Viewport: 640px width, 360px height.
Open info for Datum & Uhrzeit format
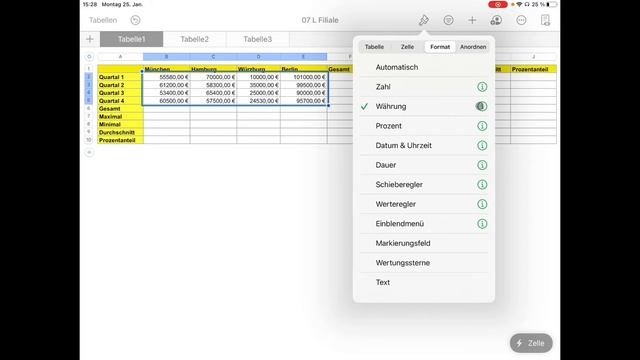[x=482, y=146]
